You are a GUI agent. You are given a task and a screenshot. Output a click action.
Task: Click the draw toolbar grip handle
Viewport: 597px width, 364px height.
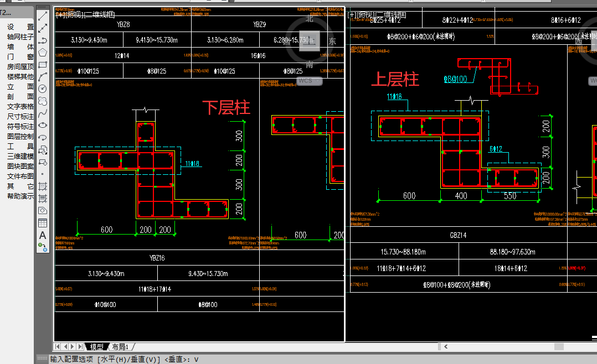pyautogui.click(x=43, y=7)
